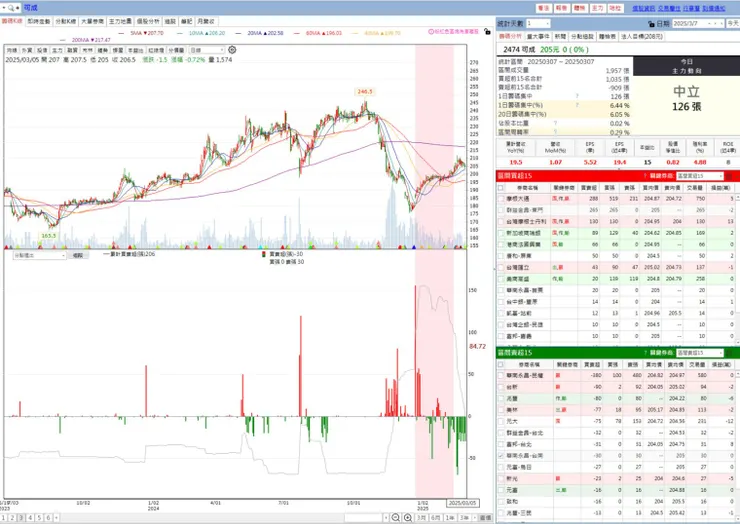Toggle the 外資 chart button

coord(27,50)
